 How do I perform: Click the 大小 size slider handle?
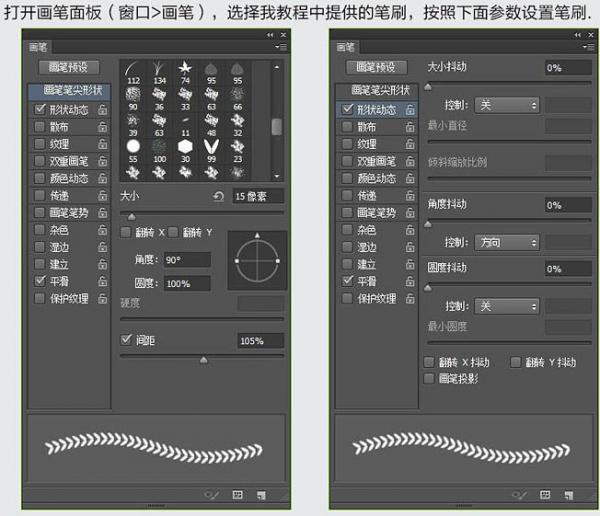(x=132, y=217)
